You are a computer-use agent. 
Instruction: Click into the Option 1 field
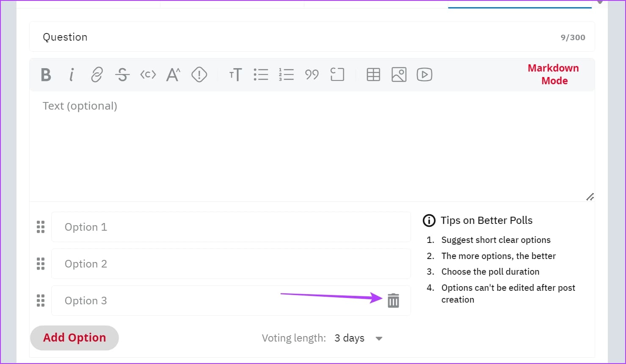pyautogui.click(x=231, y=227)
